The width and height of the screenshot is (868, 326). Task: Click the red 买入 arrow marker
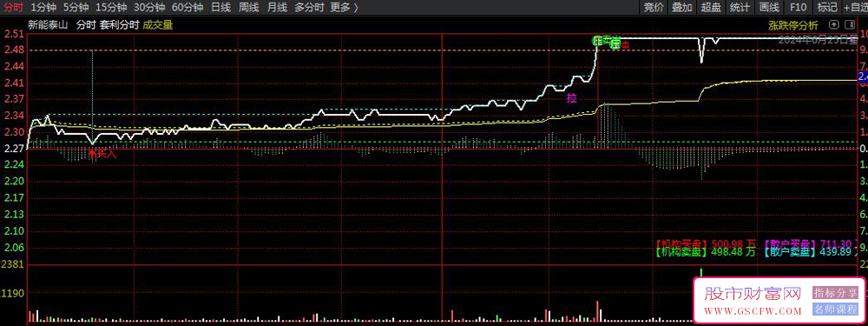93,154
